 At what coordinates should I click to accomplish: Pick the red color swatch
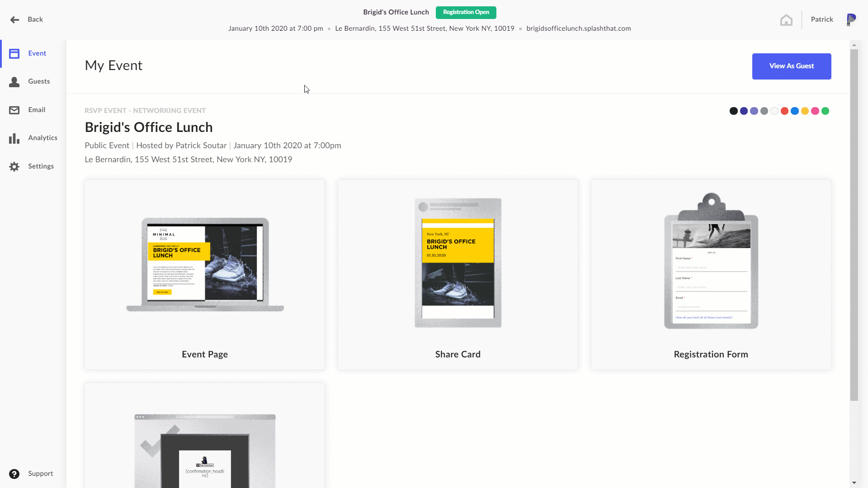784,111
